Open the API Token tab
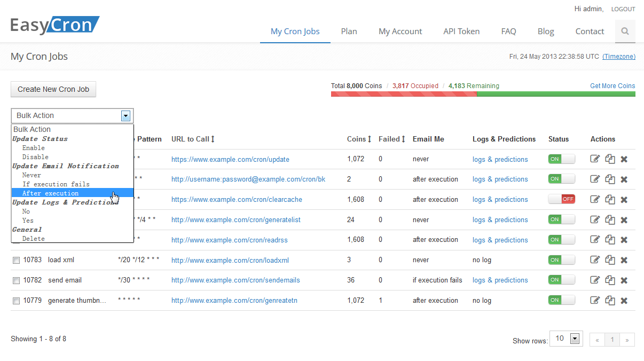Viewport: 644px width, 361px height. point(461,32)
